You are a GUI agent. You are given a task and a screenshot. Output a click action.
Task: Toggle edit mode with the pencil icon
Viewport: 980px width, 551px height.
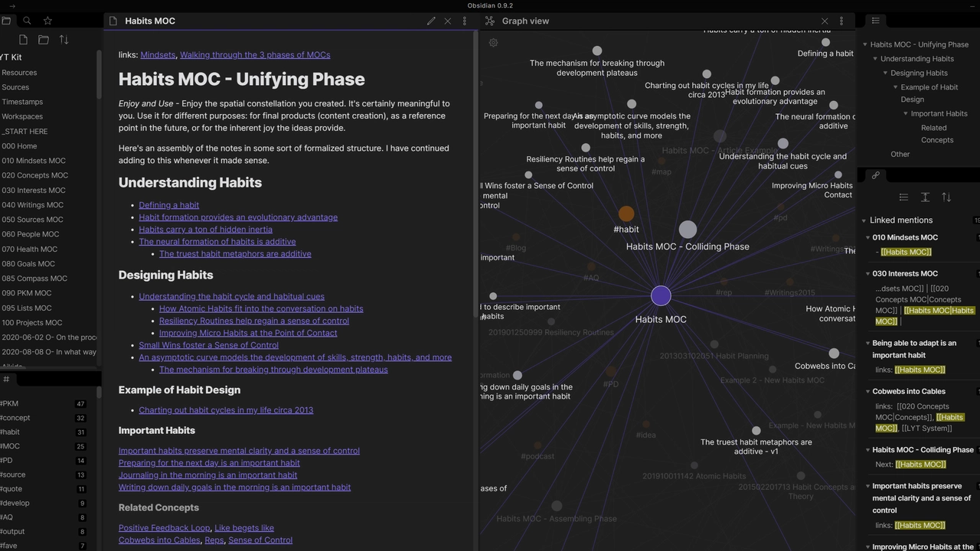pyautogui.click(x=431, y=21)
